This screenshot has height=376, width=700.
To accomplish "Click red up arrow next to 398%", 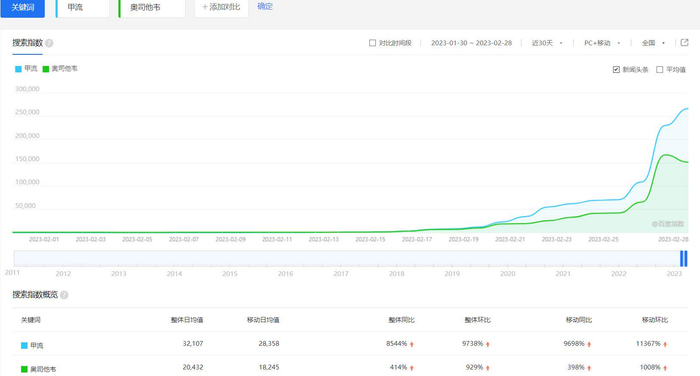I will (589, 368).
